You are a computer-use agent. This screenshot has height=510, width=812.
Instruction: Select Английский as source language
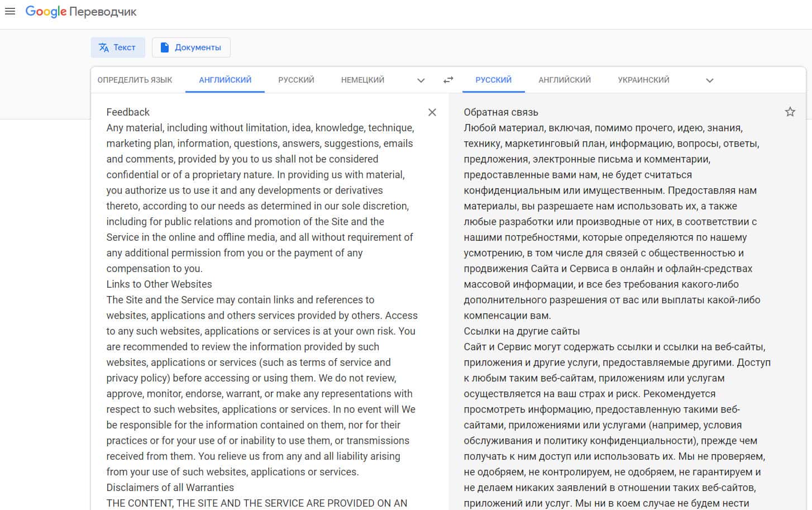point(225,80)
